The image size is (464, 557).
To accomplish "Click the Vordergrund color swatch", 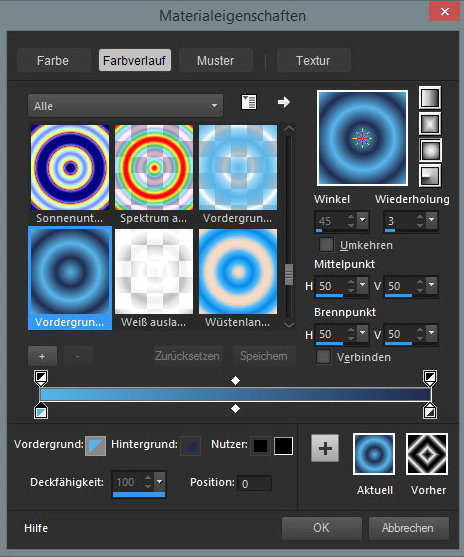I will [x=96, y=445].
